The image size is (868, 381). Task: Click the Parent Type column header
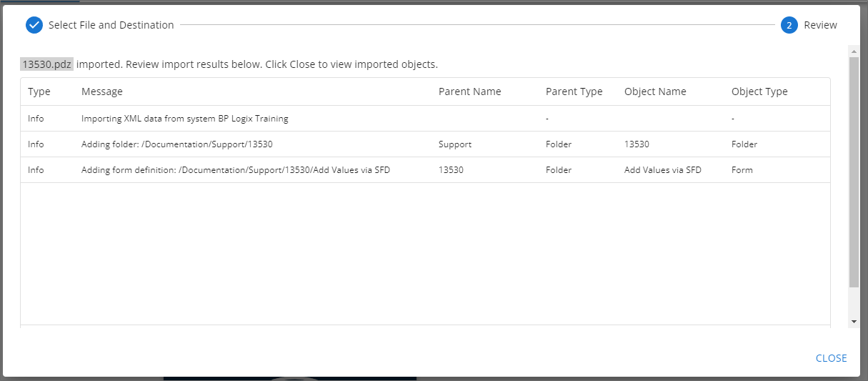(x=574, y=91)
